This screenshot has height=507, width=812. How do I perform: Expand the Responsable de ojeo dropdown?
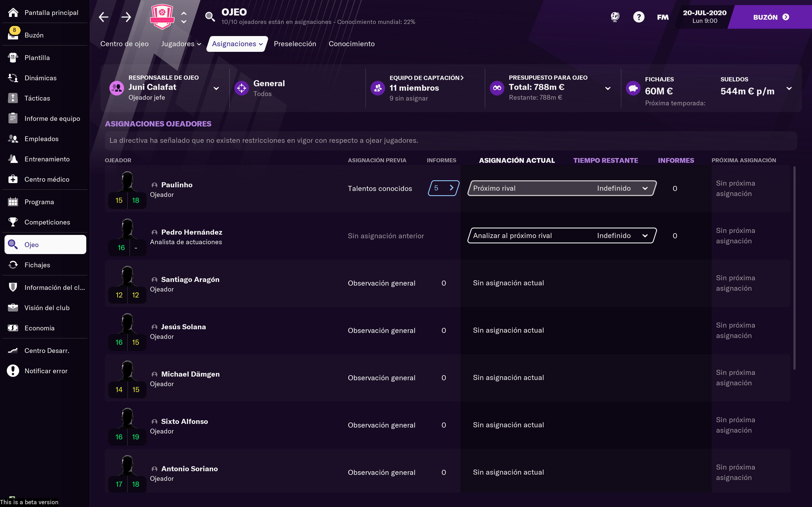pyautogui.click(x=217, y=88)
